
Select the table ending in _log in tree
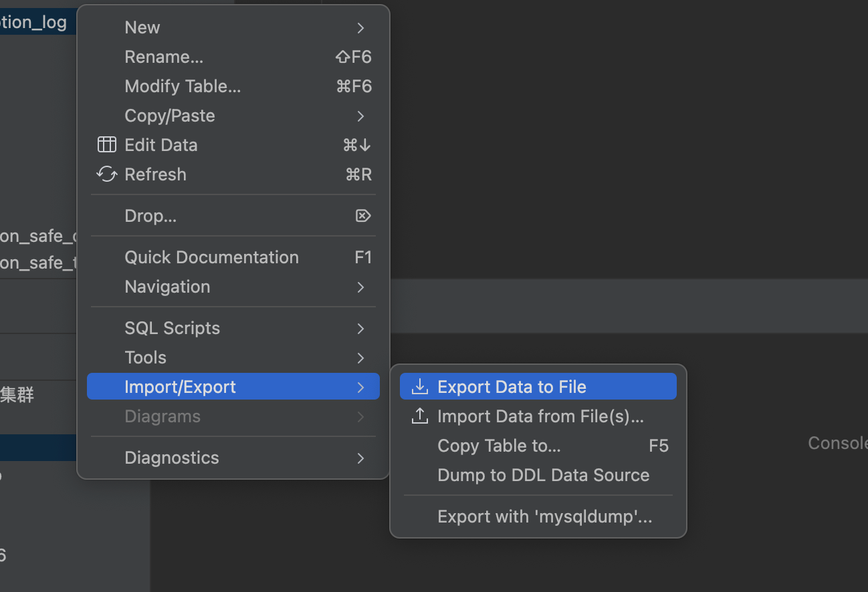pyautogui.click(x=33, y=22)
